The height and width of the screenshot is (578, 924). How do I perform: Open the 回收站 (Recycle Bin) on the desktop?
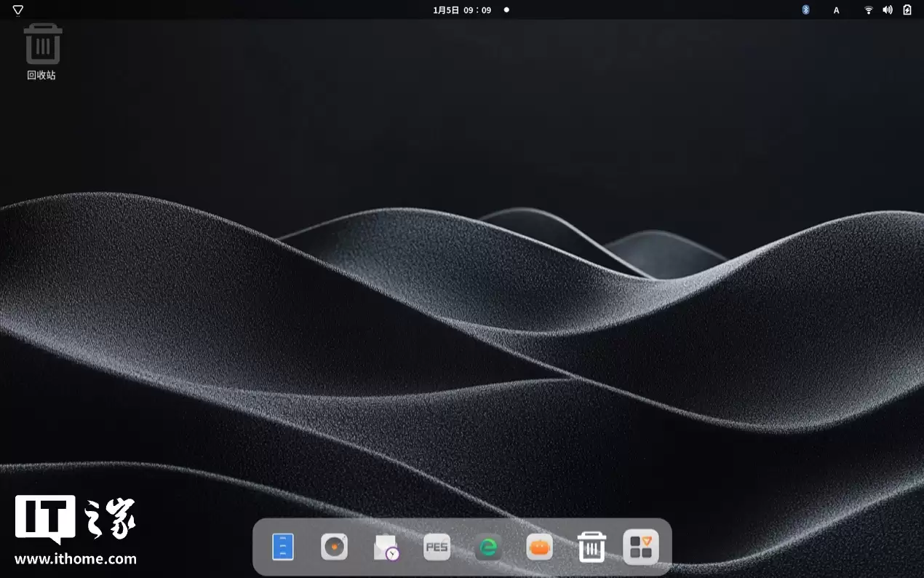tap(42, 44)
